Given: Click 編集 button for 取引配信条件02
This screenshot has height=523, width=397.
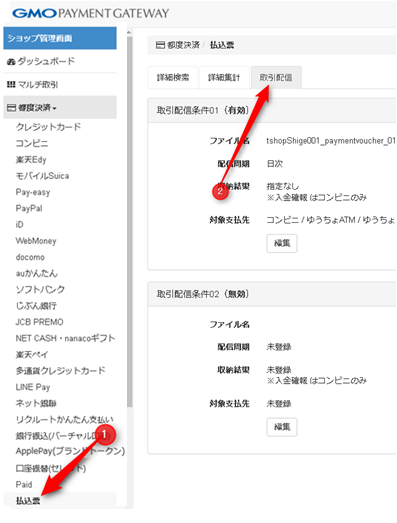Looking at the screenshot, I should click(x=282, y=427).
